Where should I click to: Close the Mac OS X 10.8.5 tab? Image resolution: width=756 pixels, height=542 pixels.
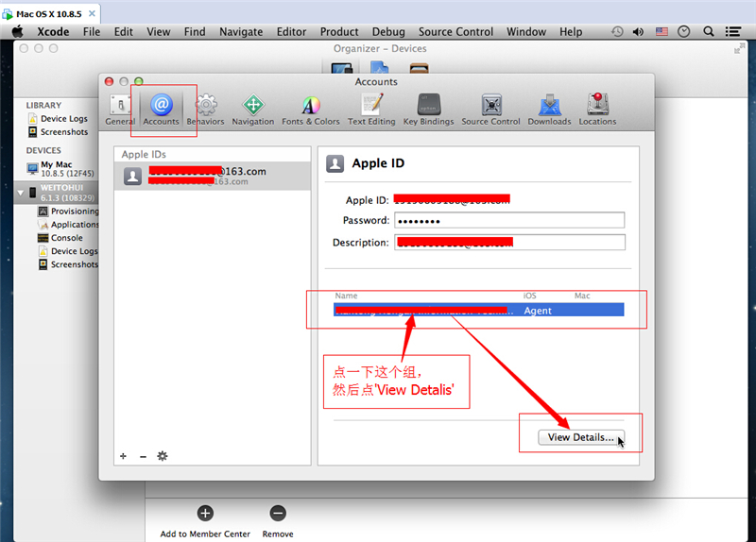coord(92,13)
